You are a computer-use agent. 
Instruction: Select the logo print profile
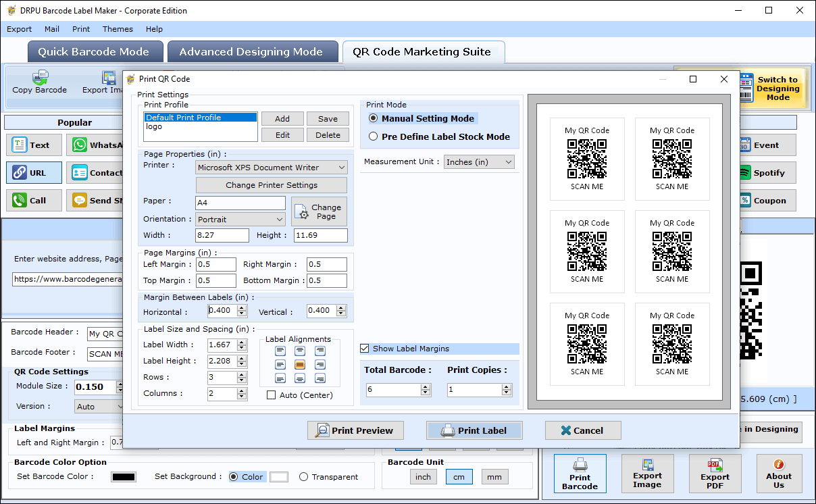[201, 126]
